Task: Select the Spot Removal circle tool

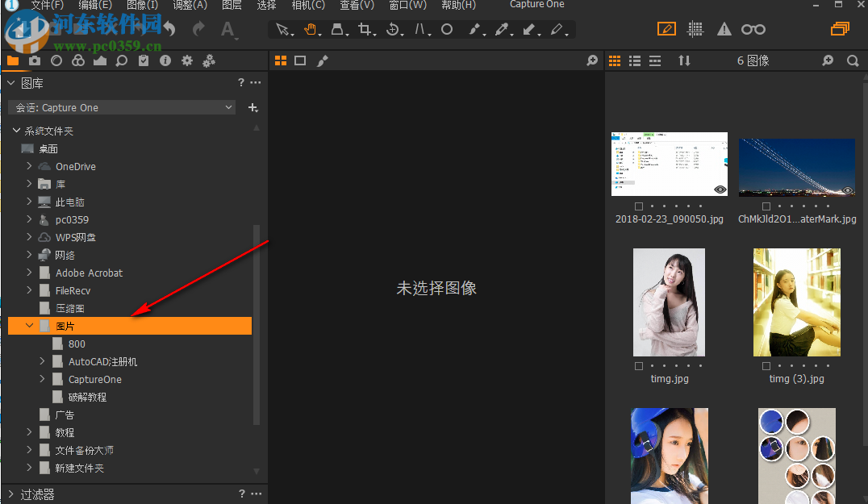Action: click(x=445, y=29)
